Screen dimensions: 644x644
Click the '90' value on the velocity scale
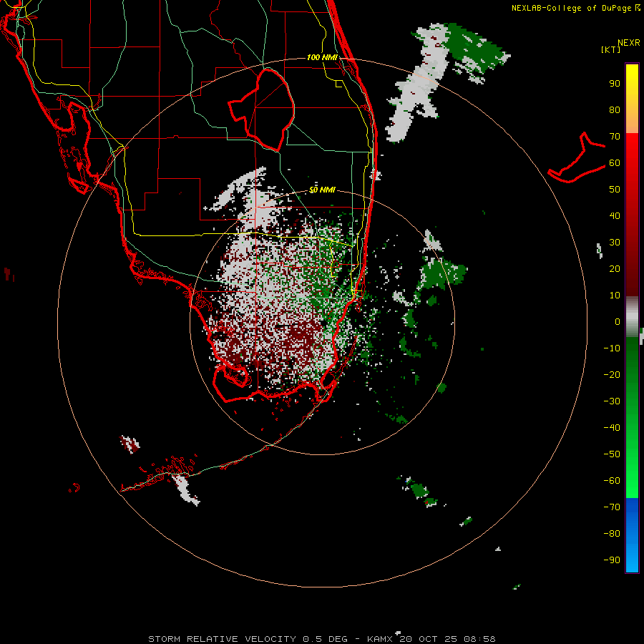615,84
